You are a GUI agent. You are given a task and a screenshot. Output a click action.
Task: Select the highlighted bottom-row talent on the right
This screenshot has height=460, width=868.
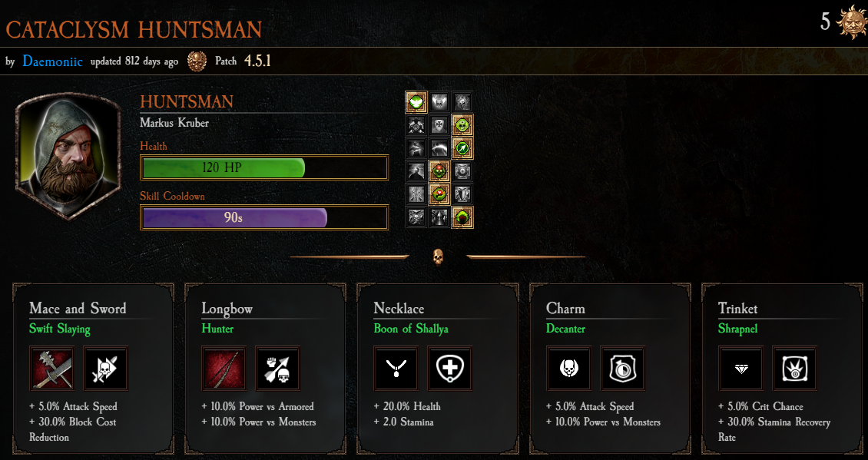pyautogui.click(x=462, y=217)
